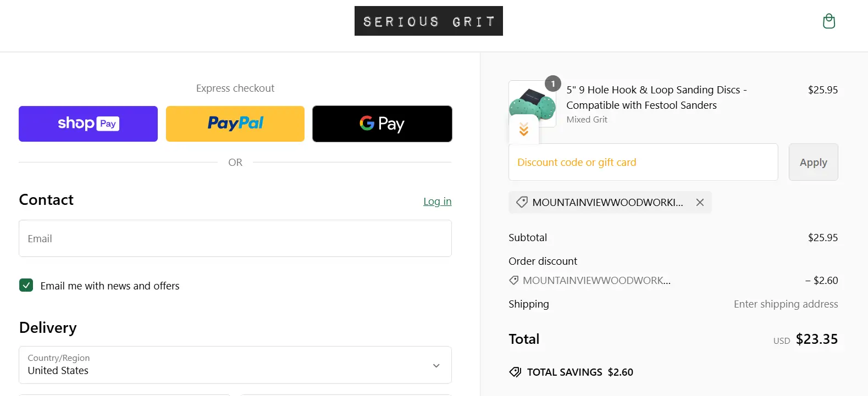Click the tag icon on applied discount chip
The width and height of the screenshot is (868, 396).
coord(522,202)
